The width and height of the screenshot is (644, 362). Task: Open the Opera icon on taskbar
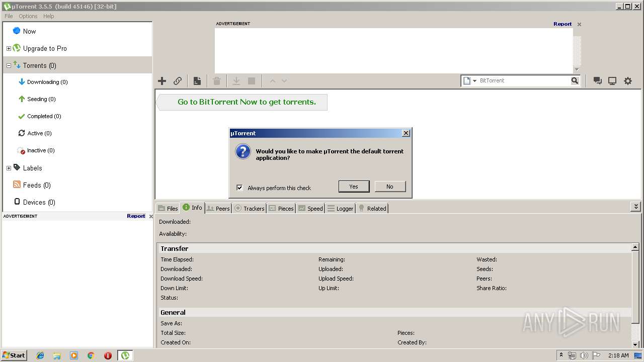pyautogui.click(x=108, y=355)
